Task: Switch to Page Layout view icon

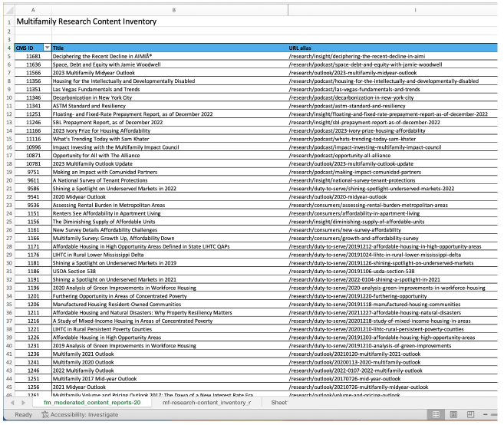Action: 453,414
